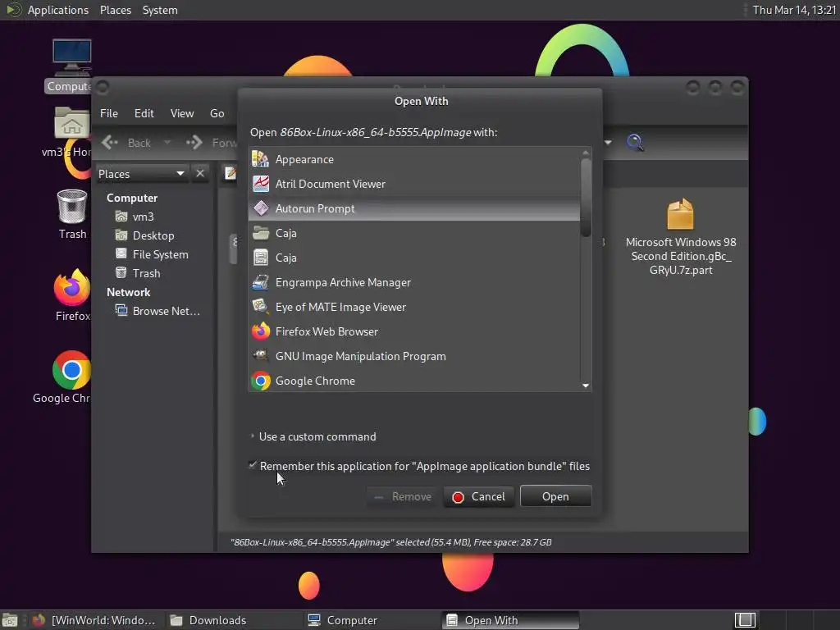Open the Trash icon on the desktop
The height and width of the screenshot is (630, 840).
(72, 214)
